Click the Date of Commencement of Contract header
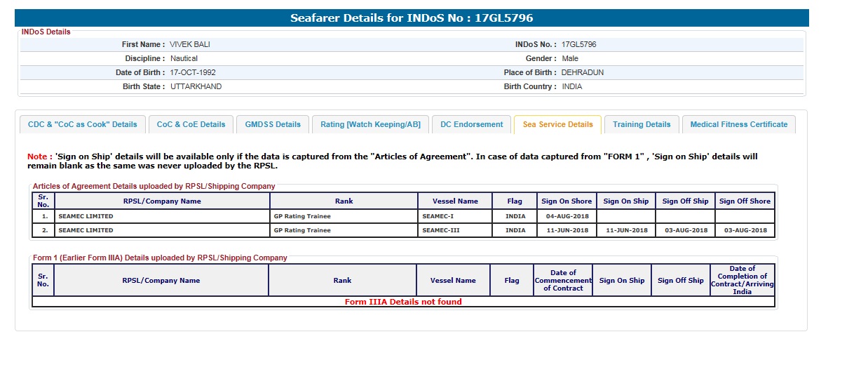Image resolution: width=868 pixels, height=386 pixels. tap(563, 281)
